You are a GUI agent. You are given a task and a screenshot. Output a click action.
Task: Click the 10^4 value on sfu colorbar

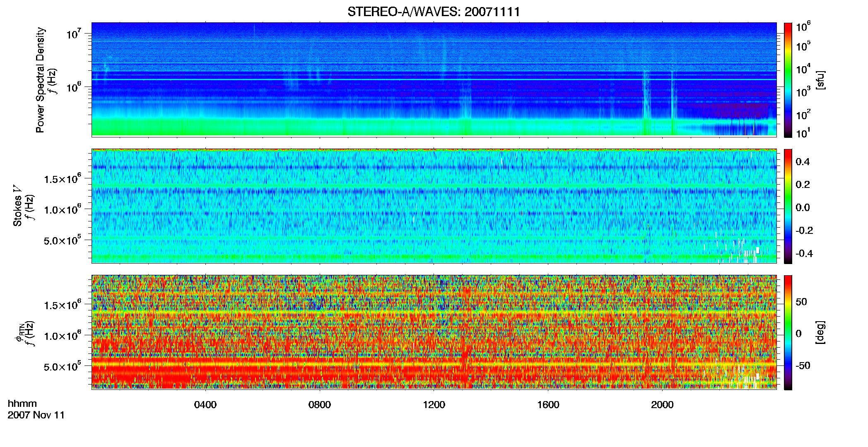(x=803, y=69)
